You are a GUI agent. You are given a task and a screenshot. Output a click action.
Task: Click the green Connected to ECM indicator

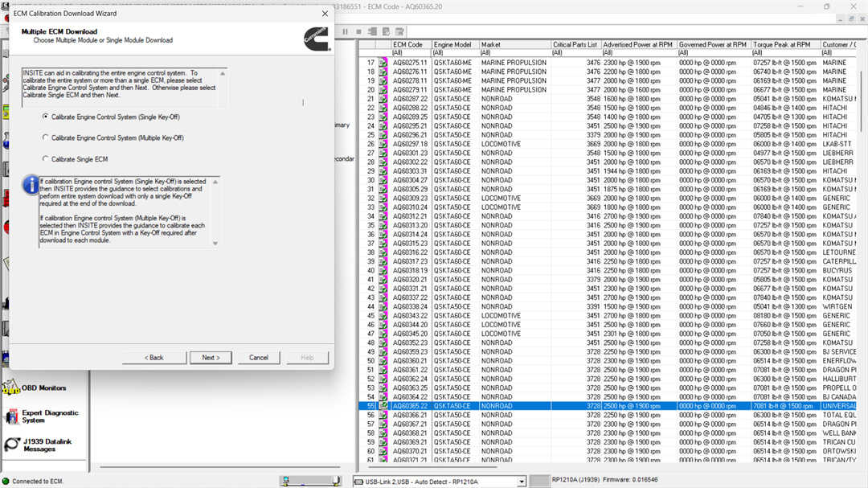coord(6,481)
